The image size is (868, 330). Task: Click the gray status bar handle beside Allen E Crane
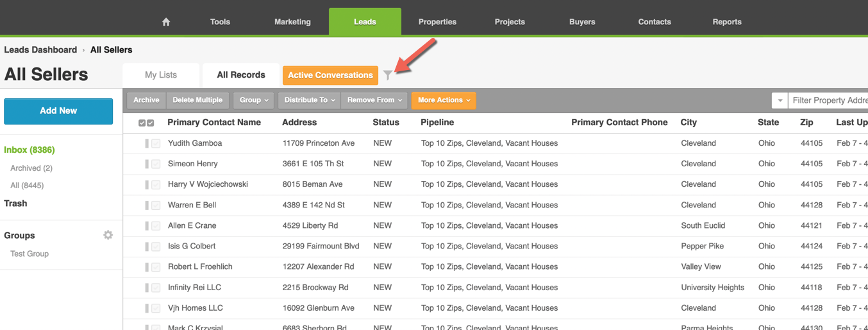(x=147, y=226)
